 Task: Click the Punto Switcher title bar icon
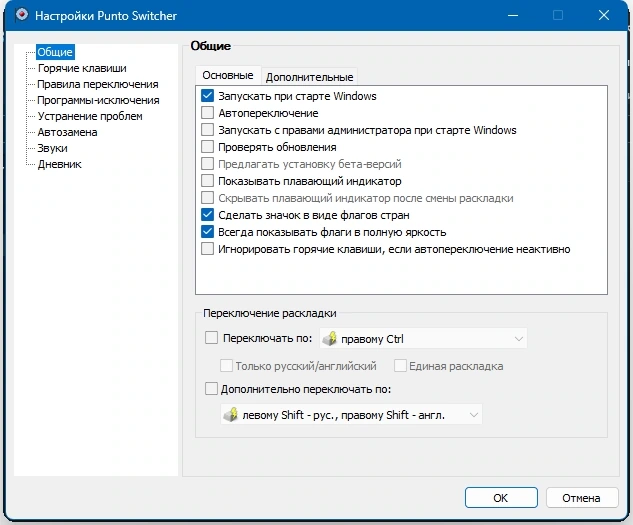[x=22, y=15]
